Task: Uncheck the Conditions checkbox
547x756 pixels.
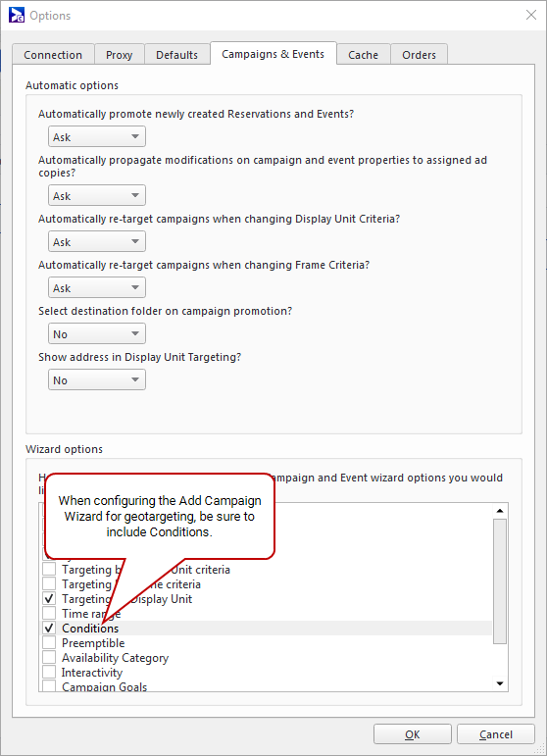Action: pyautogui.click(x=49, y=629)
